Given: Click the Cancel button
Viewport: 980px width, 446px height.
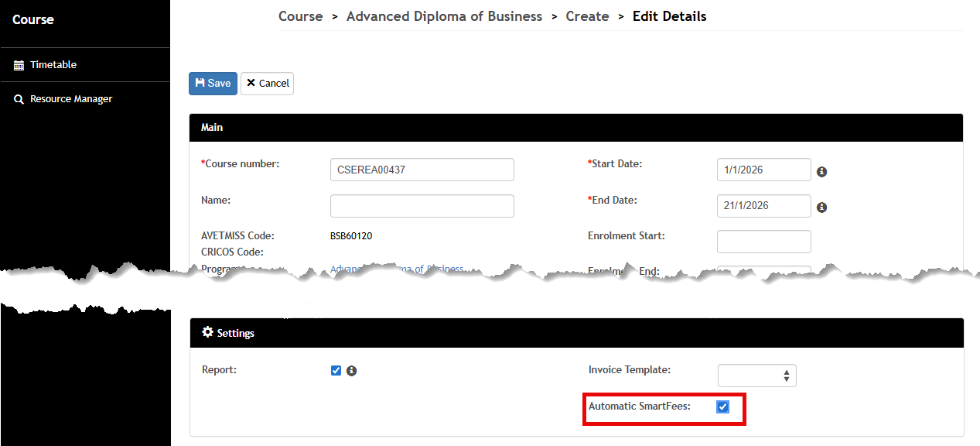Looking at the screenshot, I should point(267,84).
